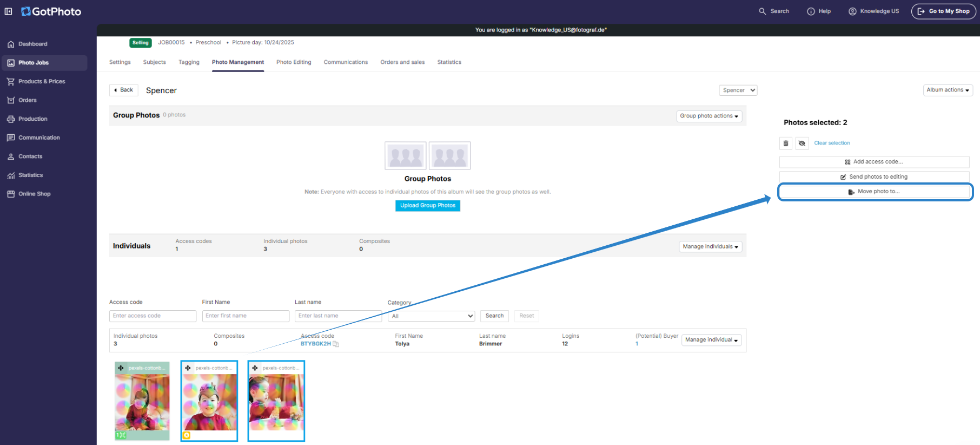Expand Group photo actions menu
This screenshot has width=980, height=445.
pyautogui.click(x=709, y=116)
